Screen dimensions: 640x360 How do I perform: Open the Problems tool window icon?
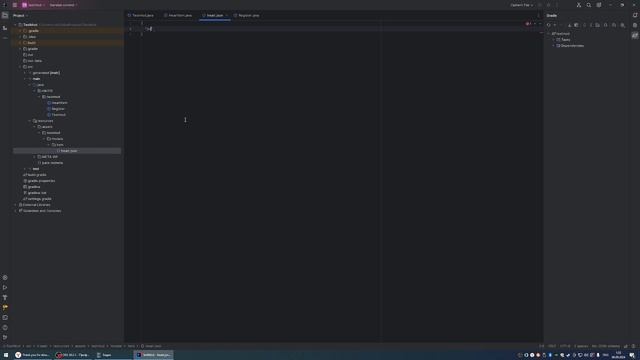click(5, 327)
